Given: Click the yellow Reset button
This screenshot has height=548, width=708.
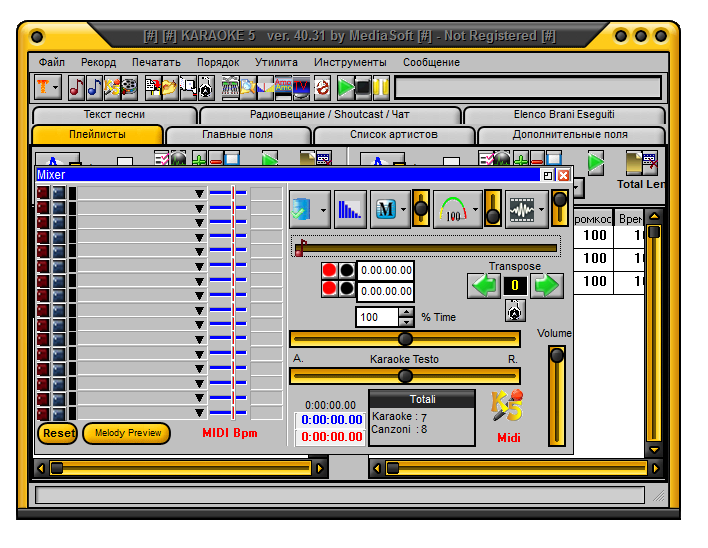Looking at the screenshot, I should [x=58, y=433].
